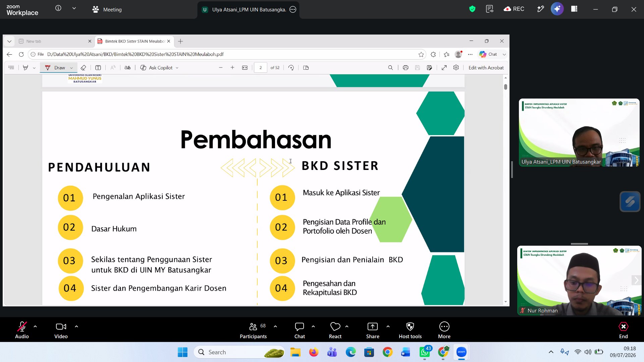The image size is (644, 362).
Task: Zoom out the PDF with minus
Action: 221,68
